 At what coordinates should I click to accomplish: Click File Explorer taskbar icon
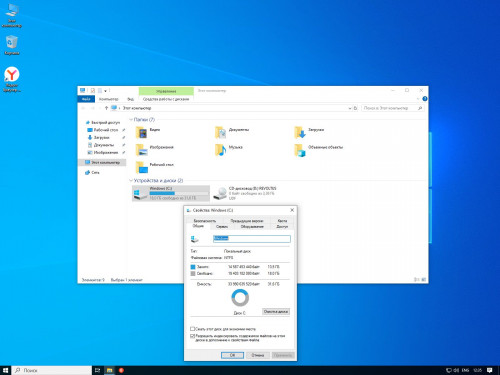pyautogui.click(x=109, y=370)
